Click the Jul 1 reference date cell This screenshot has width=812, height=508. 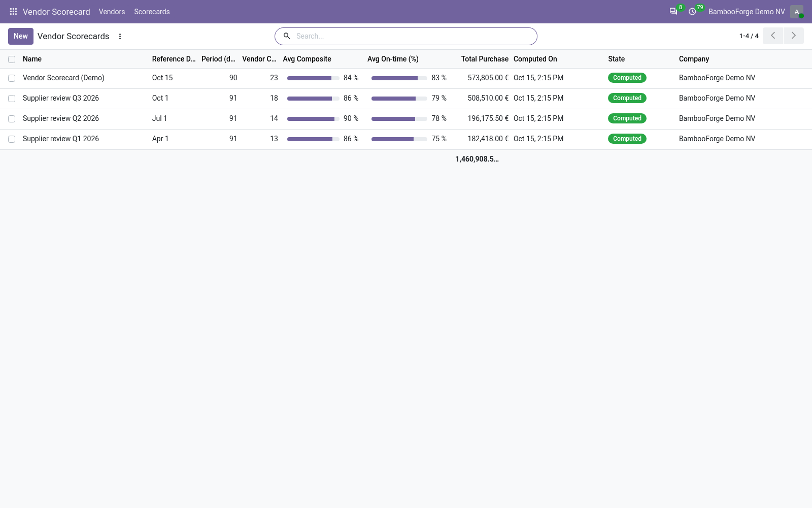pyautogui.click(x=159, y=118)
